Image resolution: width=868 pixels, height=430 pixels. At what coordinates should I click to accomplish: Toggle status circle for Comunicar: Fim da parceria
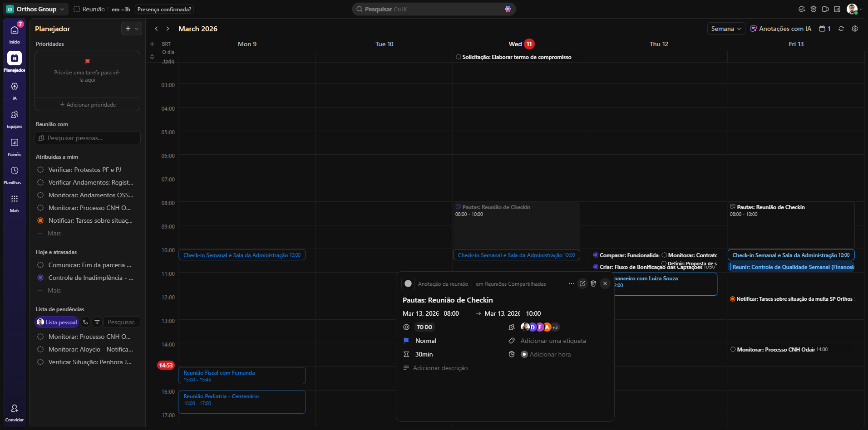point(40,265)
